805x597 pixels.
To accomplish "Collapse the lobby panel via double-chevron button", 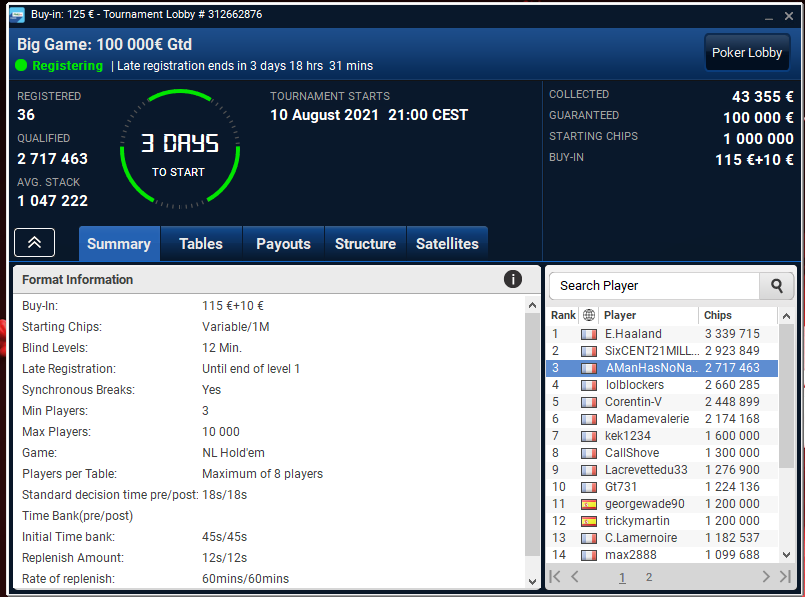I will [34, 242].
